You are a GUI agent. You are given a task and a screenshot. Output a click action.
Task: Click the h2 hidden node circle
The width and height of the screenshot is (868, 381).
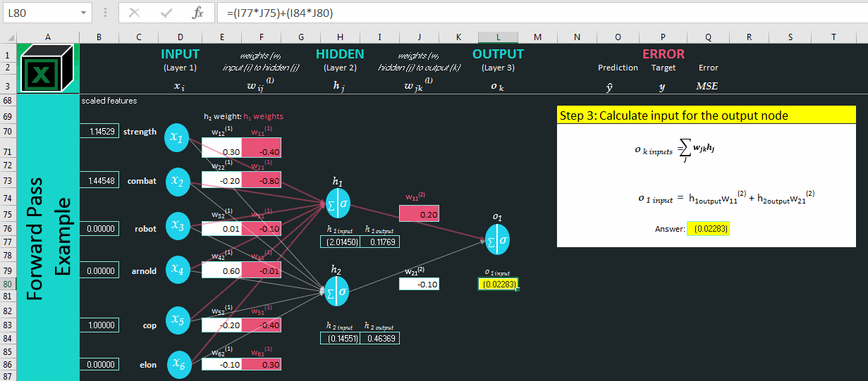click(338, 290)
